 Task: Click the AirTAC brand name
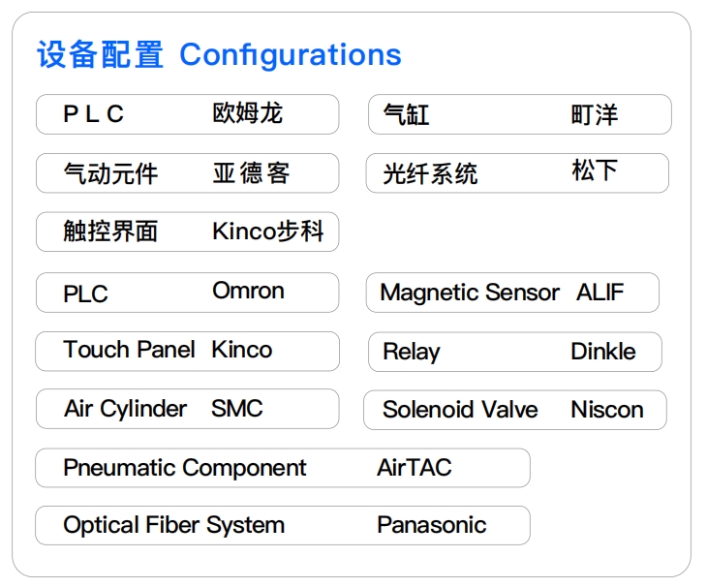(x=415, y=468)
